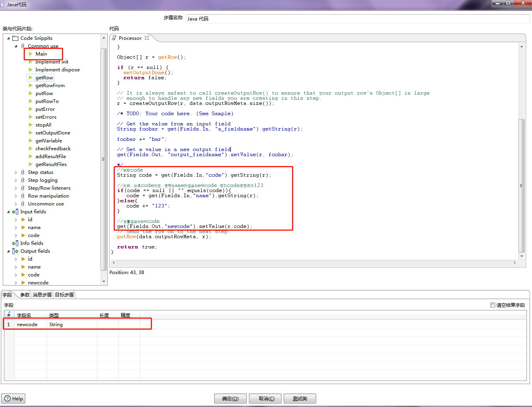Image resolution: width=532 pixels, height=407 pixels.
Task: Switch to the 字段 tab
Action: coord(7,295)
